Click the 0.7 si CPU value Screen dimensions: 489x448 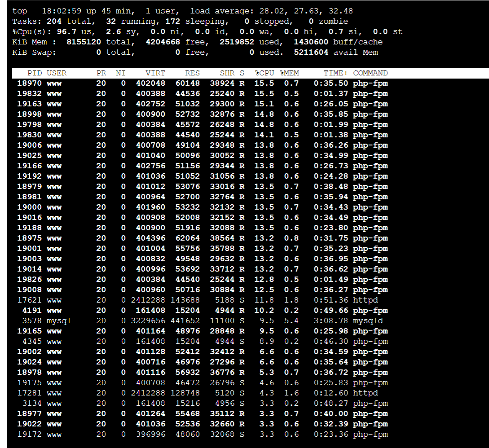(335, 32)
